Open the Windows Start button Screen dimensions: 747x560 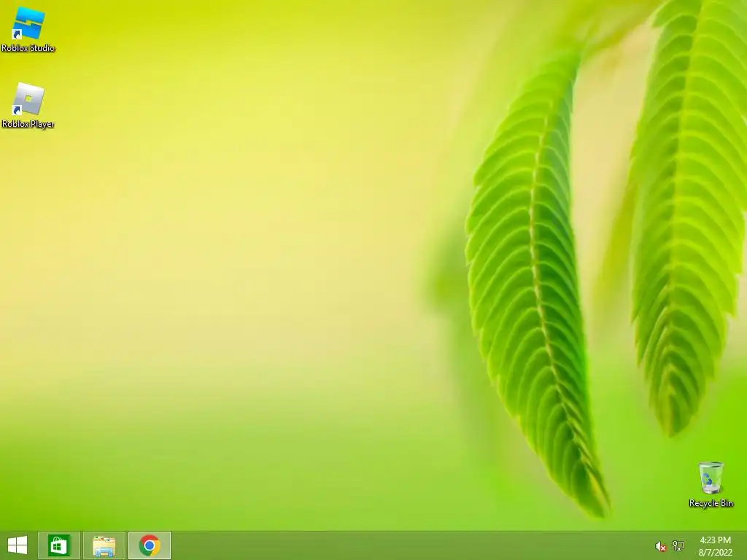(18, 545)
